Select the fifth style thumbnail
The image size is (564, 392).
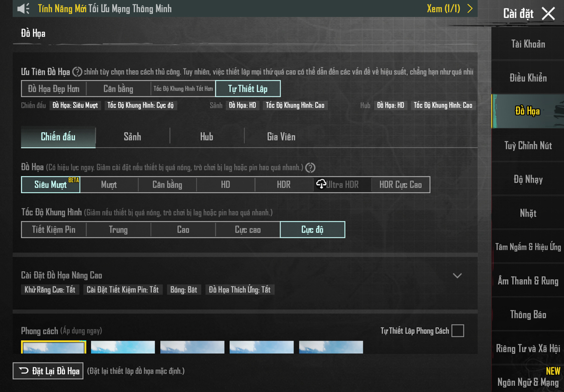[x=331, y=347]
